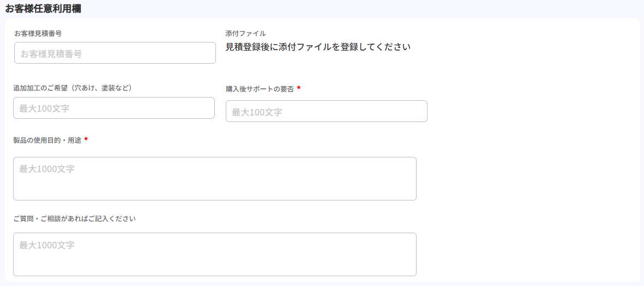Click the 最大100文字 placeholder under 追加加工のご希望
Image resolution: width=644 pixels, height=286 pixels.
pos(44,108)
